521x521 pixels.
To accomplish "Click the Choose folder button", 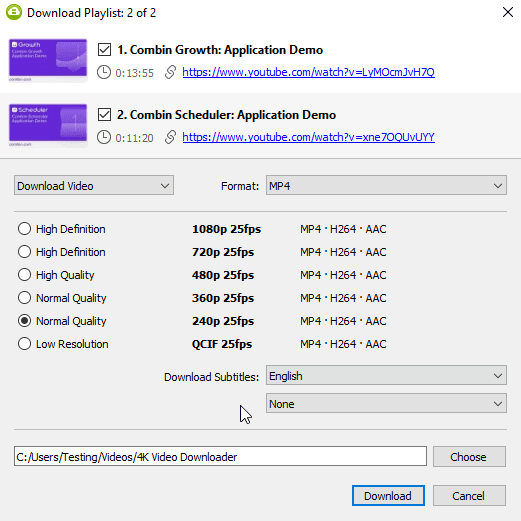I will [x=469, y=457].
